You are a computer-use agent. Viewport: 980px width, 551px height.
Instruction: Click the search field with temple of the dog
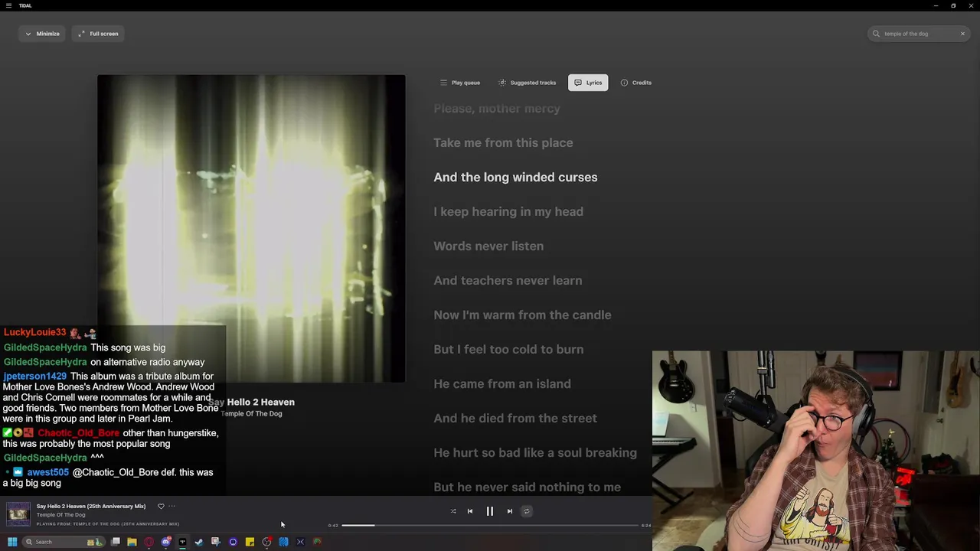(919, 34)
